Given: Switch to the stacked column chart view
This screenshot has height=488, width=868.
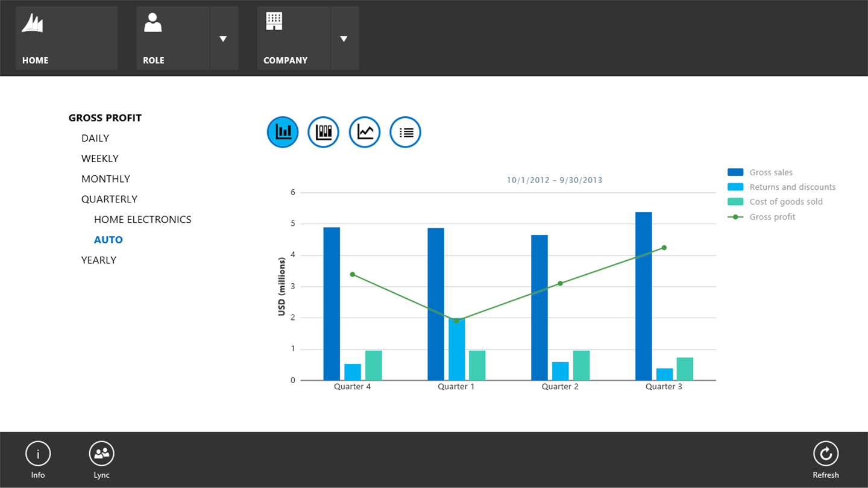Looking at the screenshot, I should click(324, 132).
